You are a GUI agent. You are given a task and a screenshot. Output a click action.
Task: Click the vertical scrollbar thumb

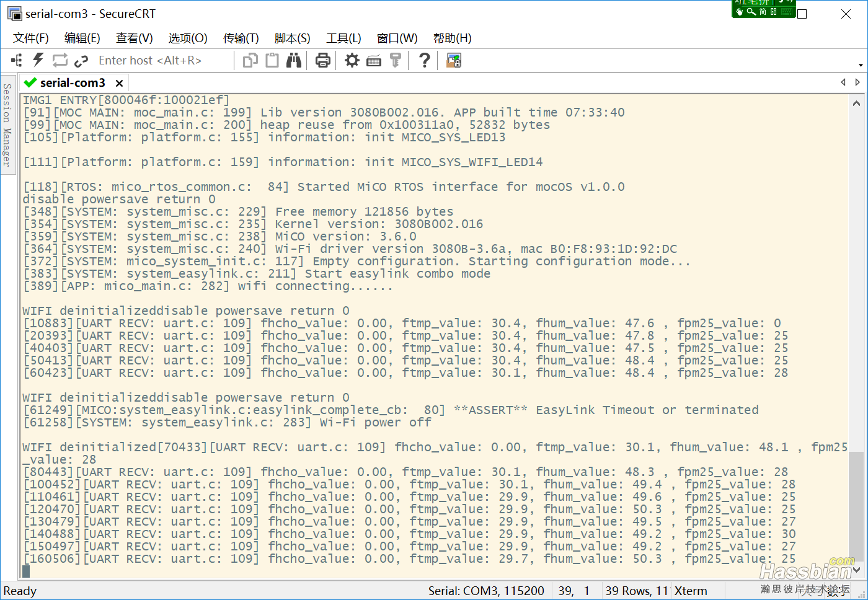(856, 507)
